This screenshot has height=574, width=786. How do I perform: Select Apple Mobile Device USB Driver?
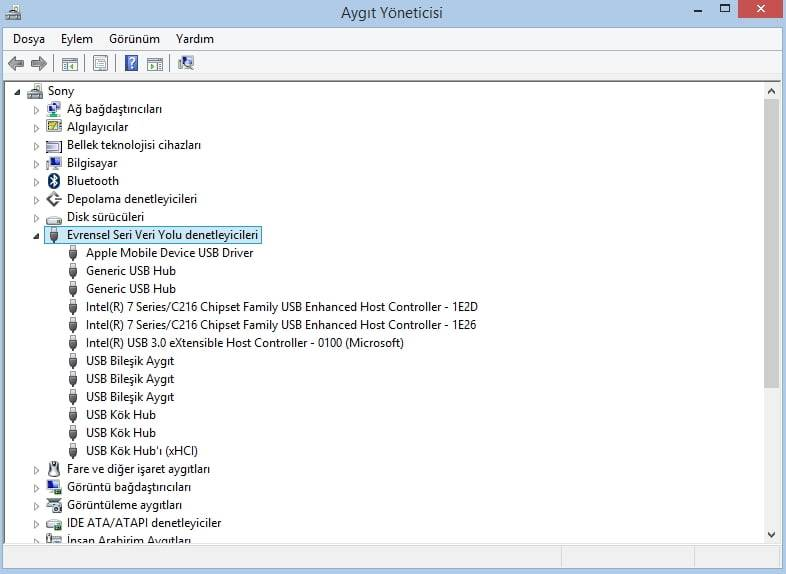coord(169,253)
